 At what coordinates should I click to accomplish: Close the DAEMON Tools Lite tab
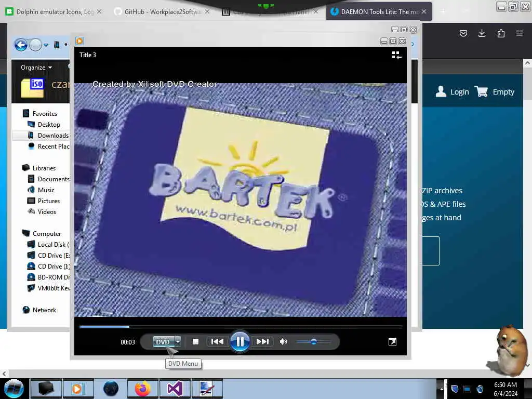(424, 11)
